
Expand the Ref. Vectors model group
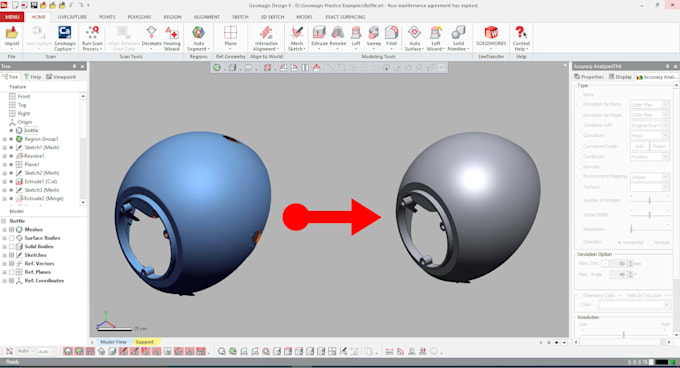tap(5, 264)
